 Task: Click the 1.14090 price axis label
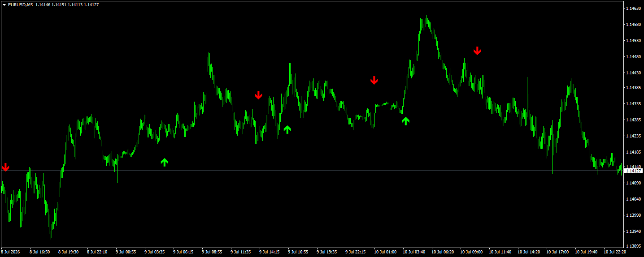click(633, 183)
